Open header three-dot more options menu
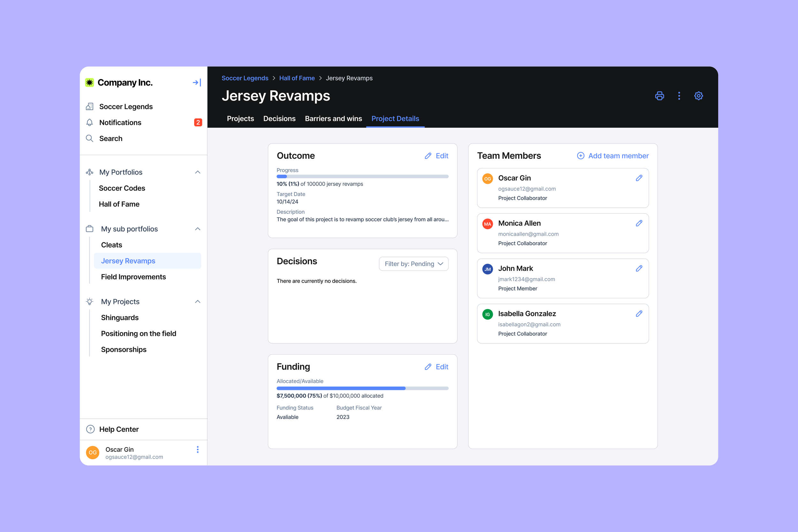The width and height of the screenshot is (798, 532). (x=679, y=96)
